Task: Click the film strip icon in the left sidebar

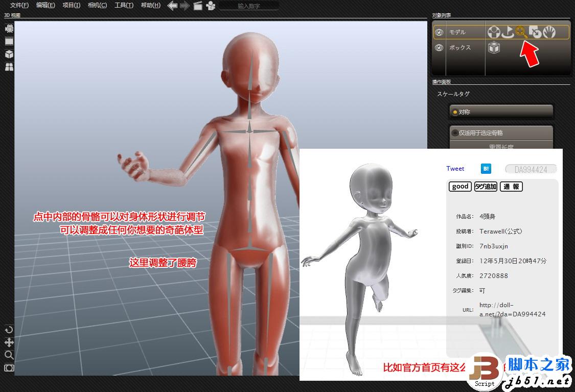Action: click(9, 41)
